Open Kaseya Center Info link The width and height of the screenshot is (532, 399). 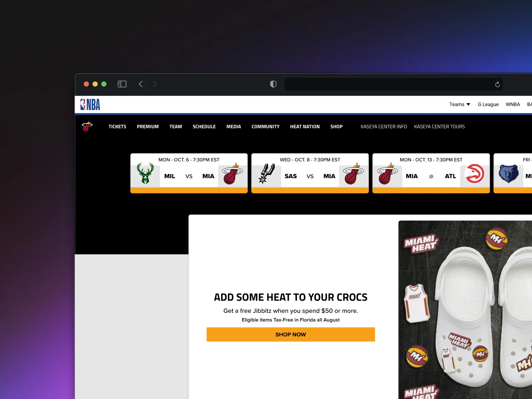384,127
